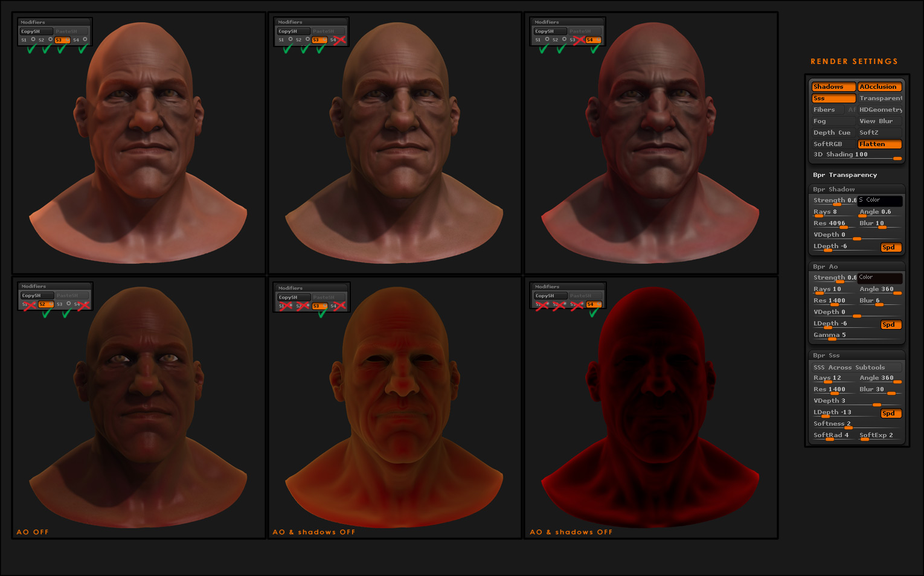Click the active S3 button in top-left Modifiers panel
This screenshot has width=924, height=576.
pos(62,40)
